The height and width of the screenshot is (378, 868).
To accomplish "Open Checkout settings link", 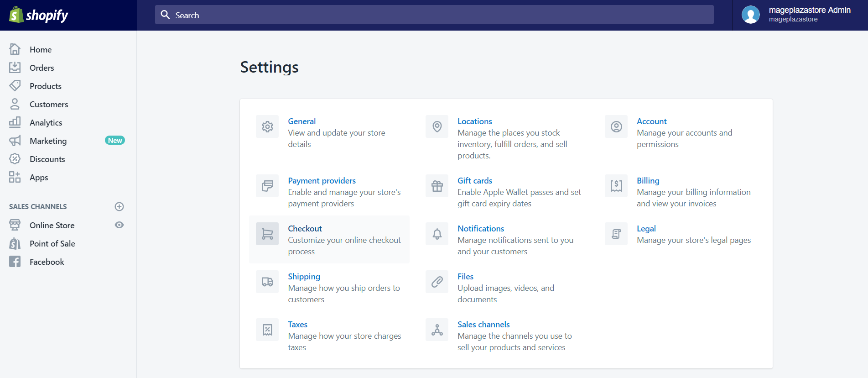I will [x=305, y=228].
